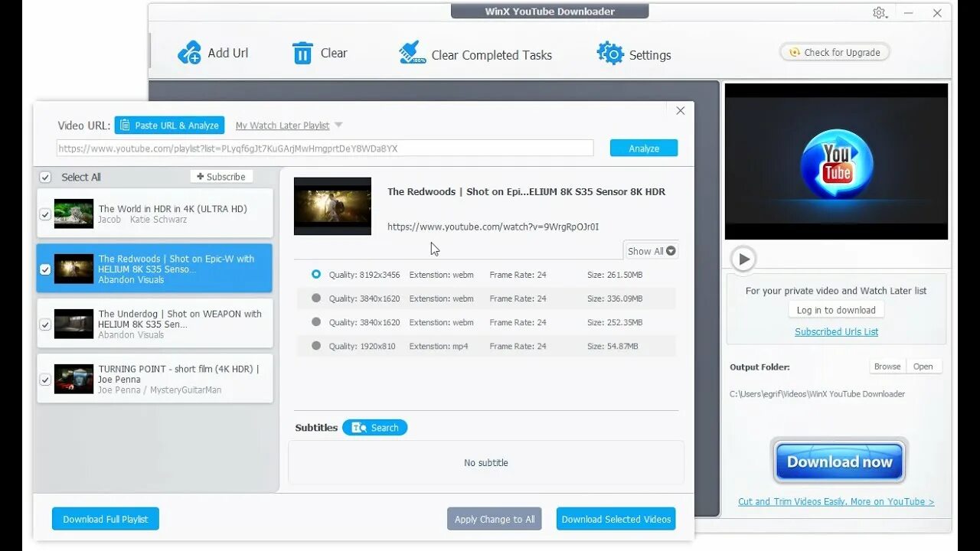The width and height of the screenshot is (980, 551).
Task: Click Apply Change to All
Action: [495, 519]
